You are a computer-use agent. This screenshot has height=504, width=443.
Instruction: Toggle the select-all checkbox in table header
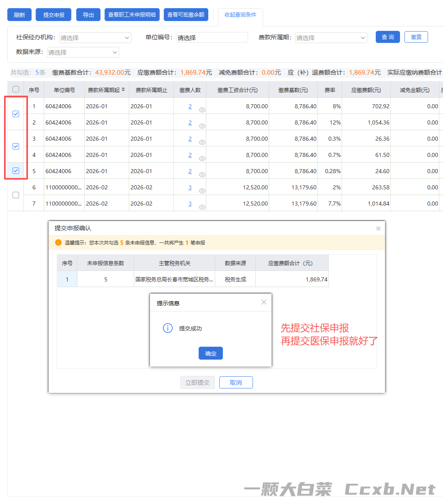16,89
